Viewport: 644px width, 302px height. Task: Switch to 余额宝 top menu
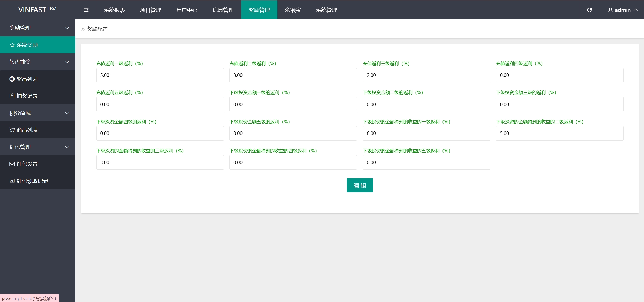click(293, 10)
